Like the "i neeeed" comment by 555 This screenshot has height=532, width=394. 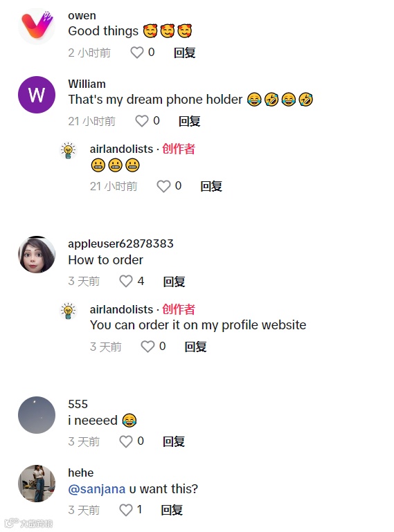pyautogui.click(x=126, y=441)
